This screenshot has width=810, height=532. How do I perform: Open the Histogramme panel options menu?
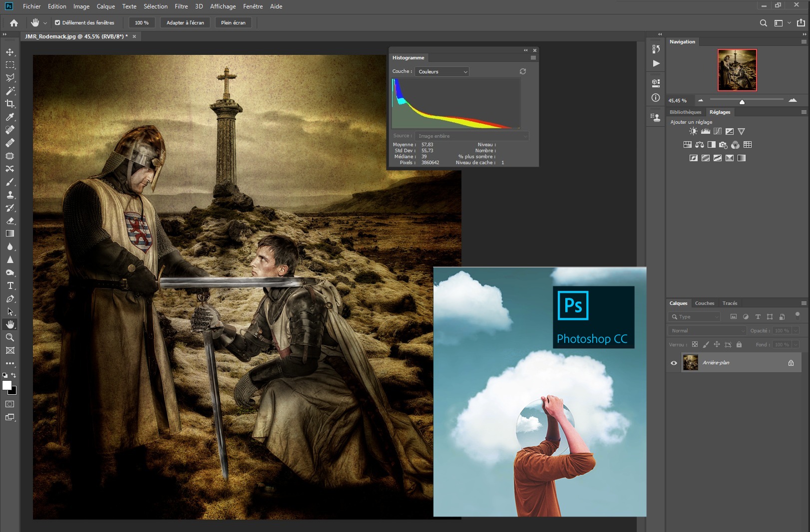click(x=533, y=58)
